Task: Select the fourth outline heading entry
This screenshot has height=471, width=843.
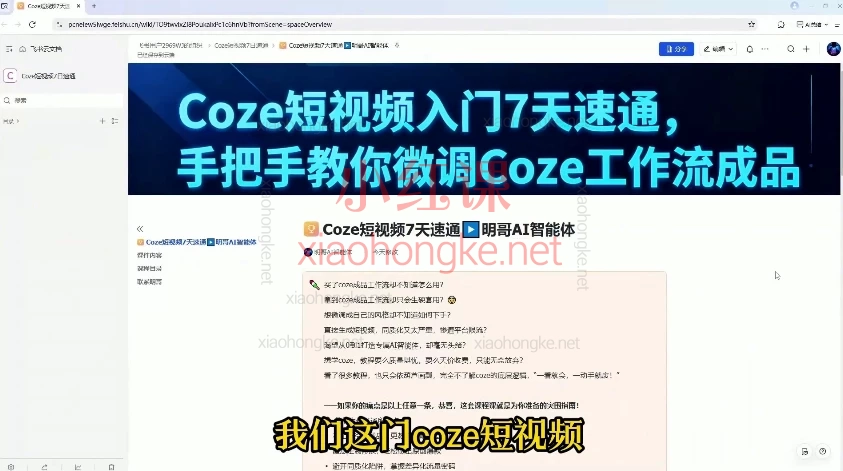Action: click(x=149, y=282)
